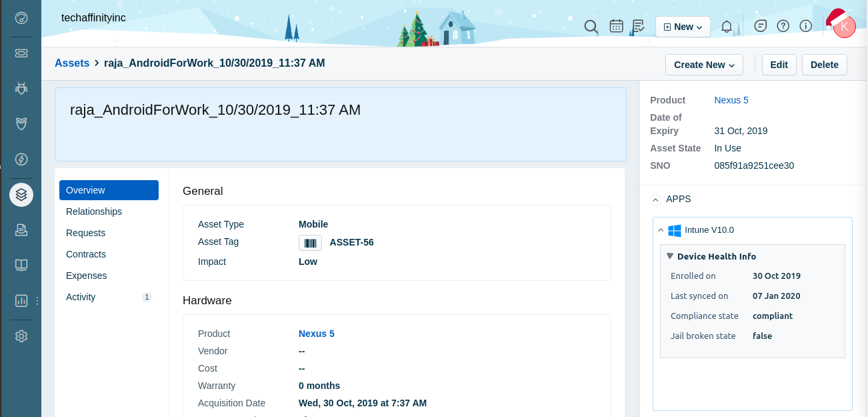Open the search magnifier in the top bar
The image size is (868, 417).
click(591, 27)
